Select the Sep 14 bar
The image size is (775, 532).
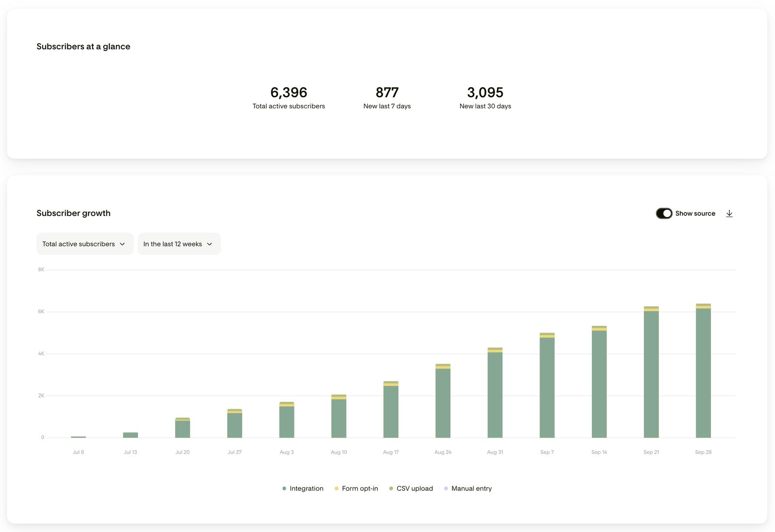pyautogui.click(x=599, y=382)
